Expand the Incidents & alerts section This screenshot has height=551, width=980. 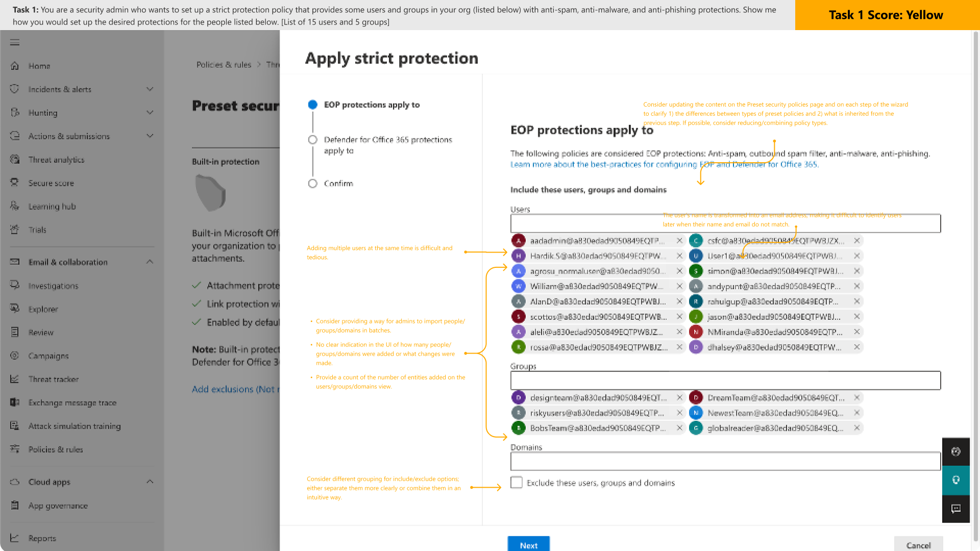(x=150, y=89)
